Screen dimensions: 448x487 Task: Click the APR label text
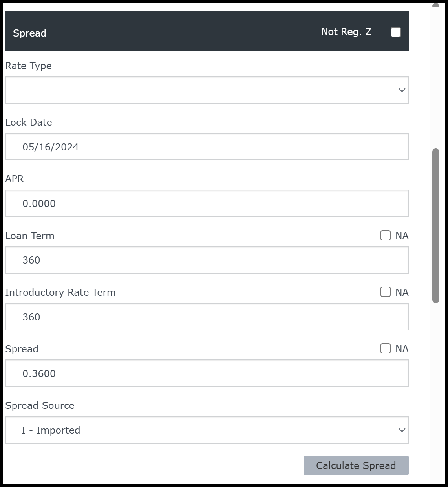point(15,179)
